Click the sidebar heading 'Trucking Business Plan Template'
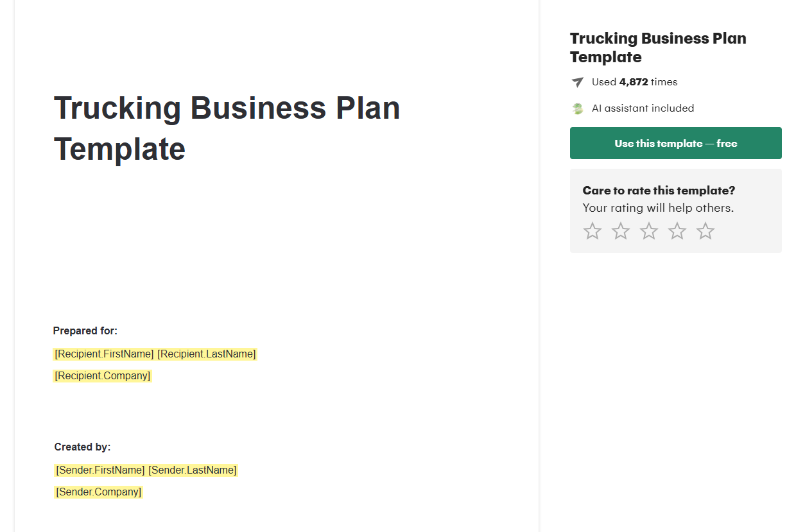Viewport: 796px width, 532px height. click(658, 47)
